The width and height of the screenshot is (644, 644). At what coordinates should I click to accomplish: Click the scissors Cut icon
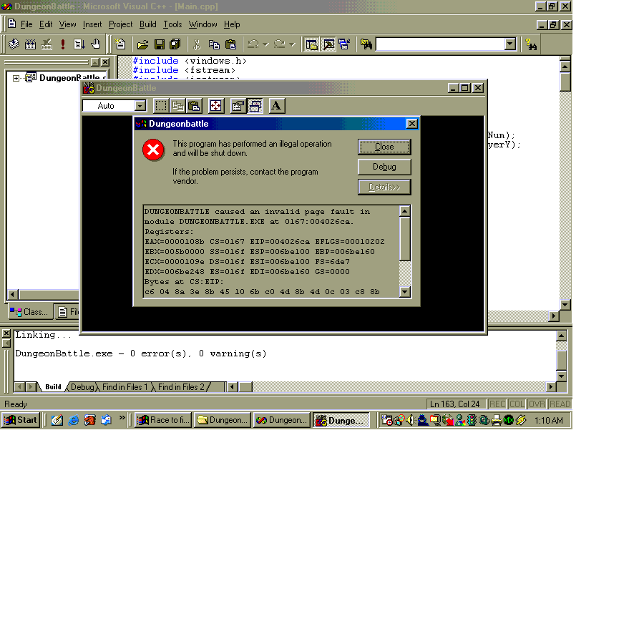click(x=197, y=44)
